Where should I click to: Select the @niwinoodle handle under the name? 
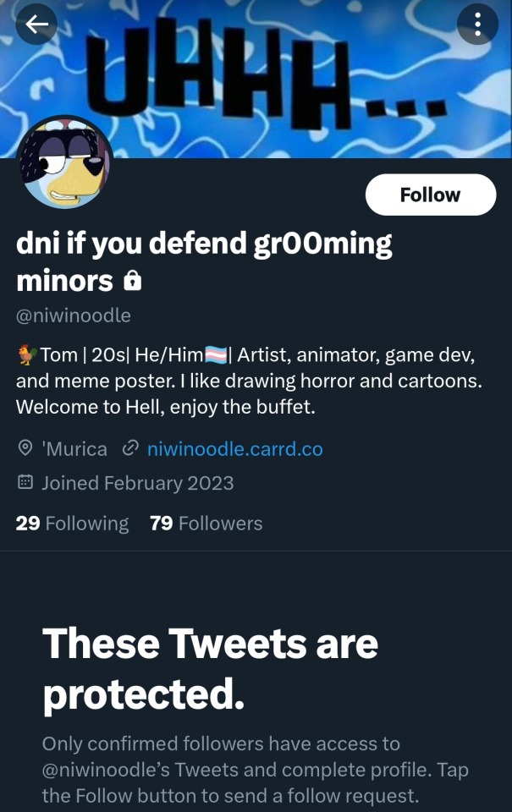74,315
